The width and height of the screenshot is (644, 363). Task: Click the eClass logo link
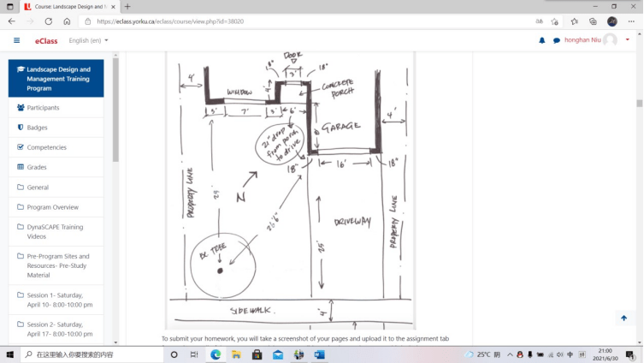pyautogui.click(x=46, y=40)
